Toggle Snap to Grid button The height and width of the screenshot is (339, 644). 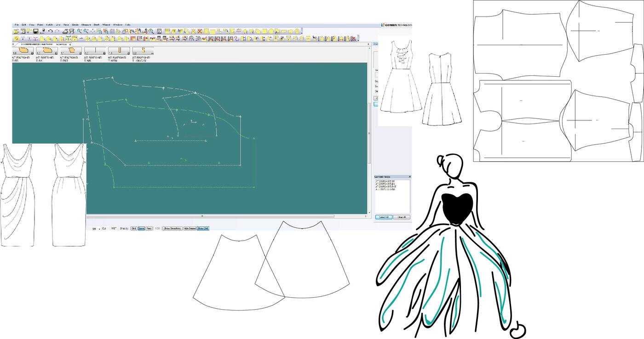point(134,228)
